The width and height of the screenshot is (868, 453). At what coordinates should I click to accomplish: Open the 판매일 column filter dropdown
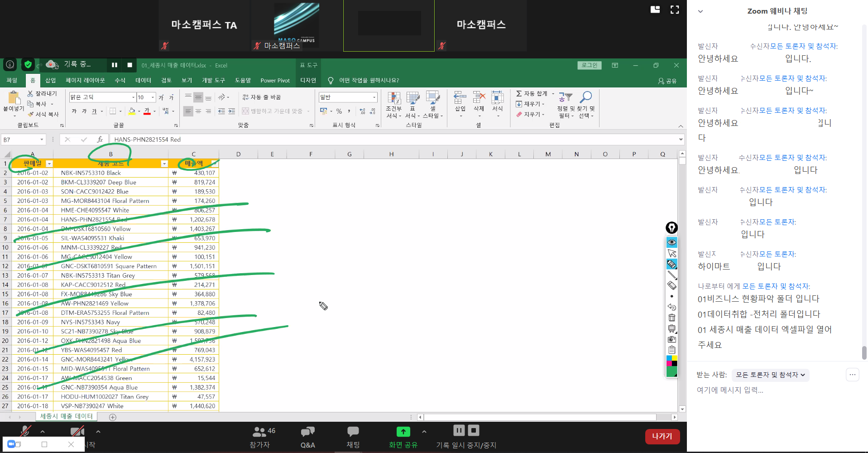coord(50,164)
